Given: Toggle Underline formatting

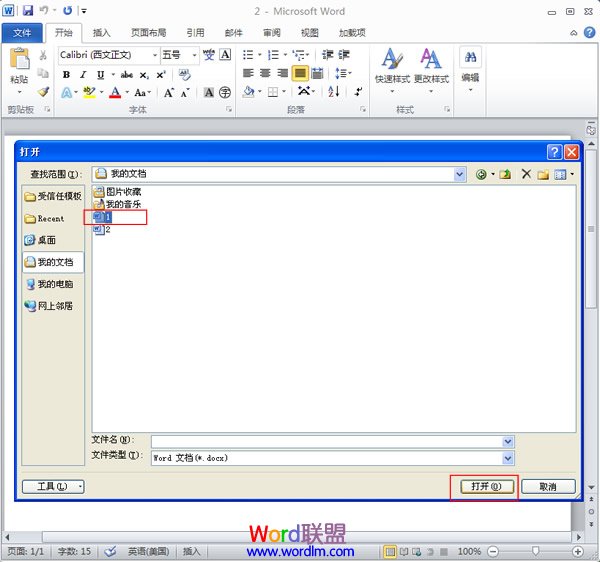Looking at the screenshot, I should click(100, 75).
